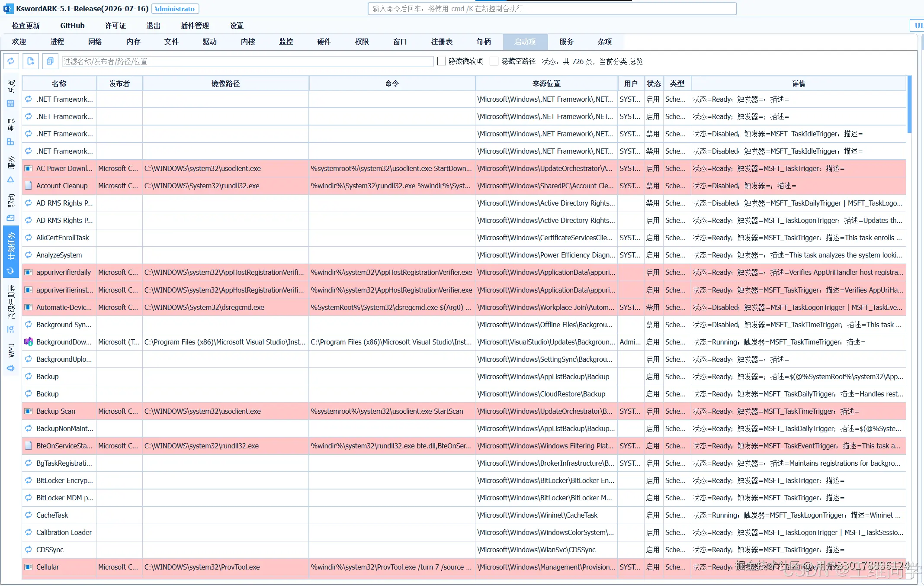Click the window icon of Backup Scan row
This screenshot has width=924, height=586.
point(28,411)
